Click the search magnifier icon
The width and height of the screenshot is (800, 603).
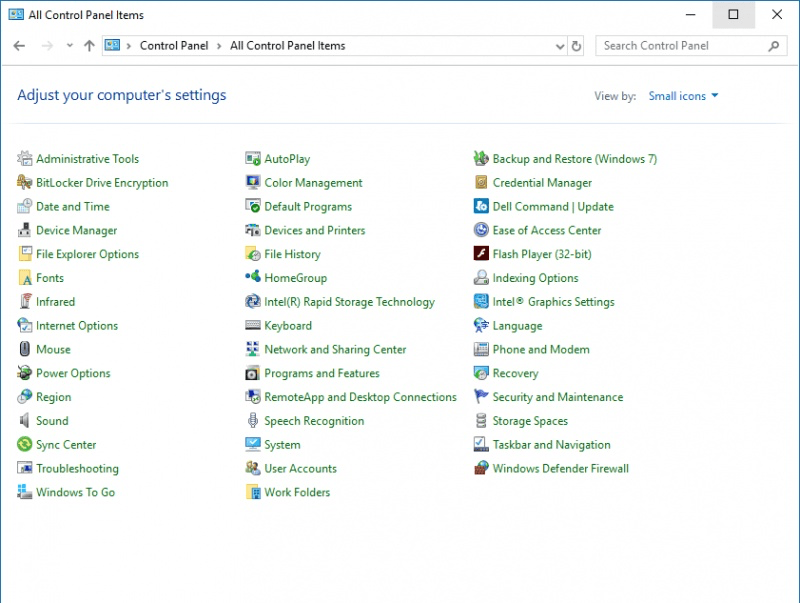(774, 46)
